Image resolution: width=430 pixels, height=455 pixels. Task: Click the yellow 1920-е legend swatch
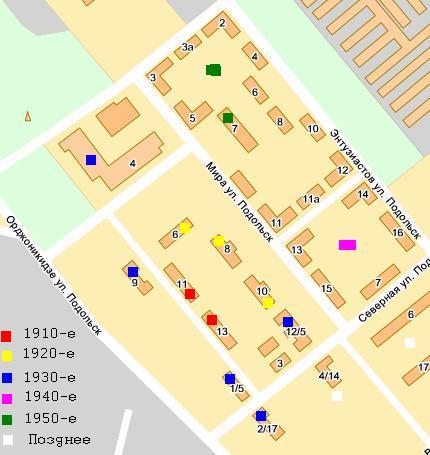click(7, 356)
